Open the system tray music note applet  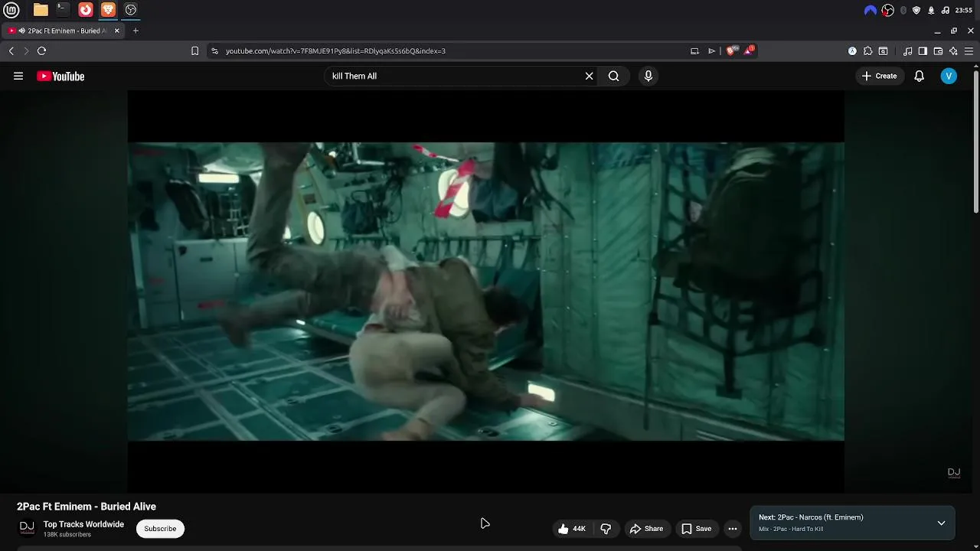coord(946,10)
